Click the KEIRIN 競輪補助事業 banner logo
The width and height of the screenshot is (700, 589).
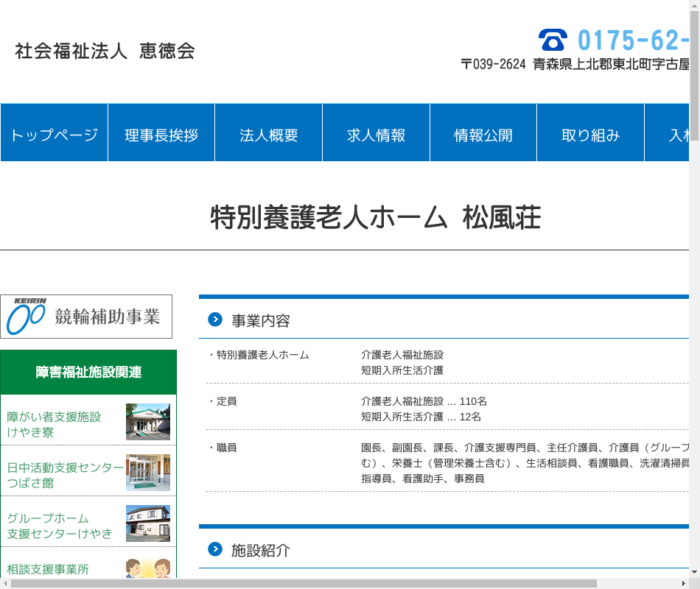tap(86, 317)
